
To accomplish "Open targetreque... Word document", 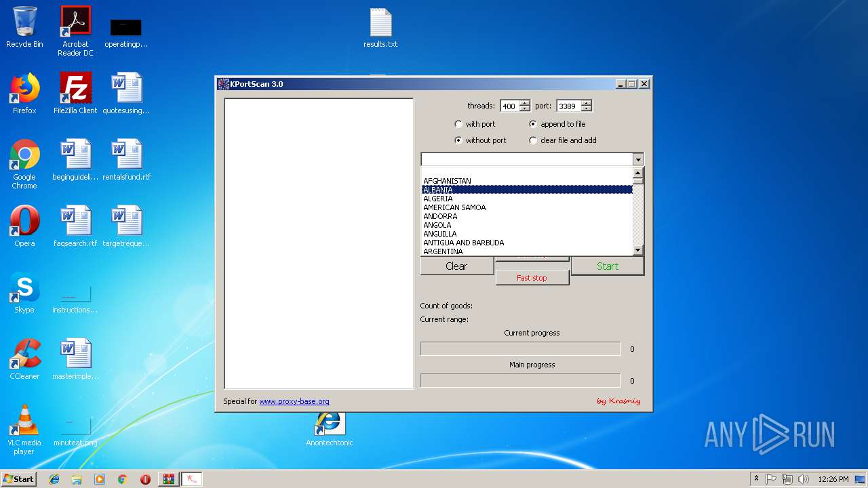I will pos(126,226).
